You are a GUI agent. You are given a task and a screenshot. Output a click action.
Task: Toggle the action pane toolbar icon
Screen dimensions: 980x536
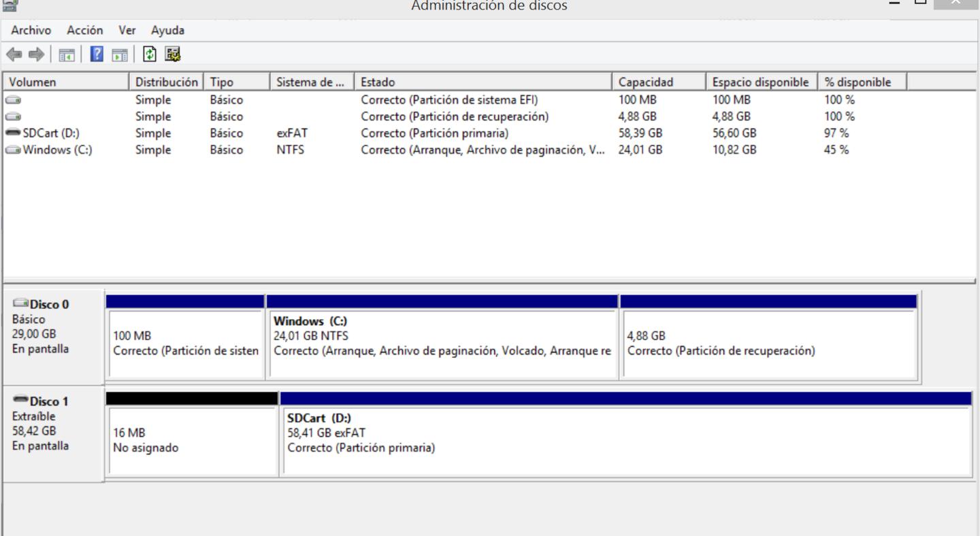click(120, 54)
